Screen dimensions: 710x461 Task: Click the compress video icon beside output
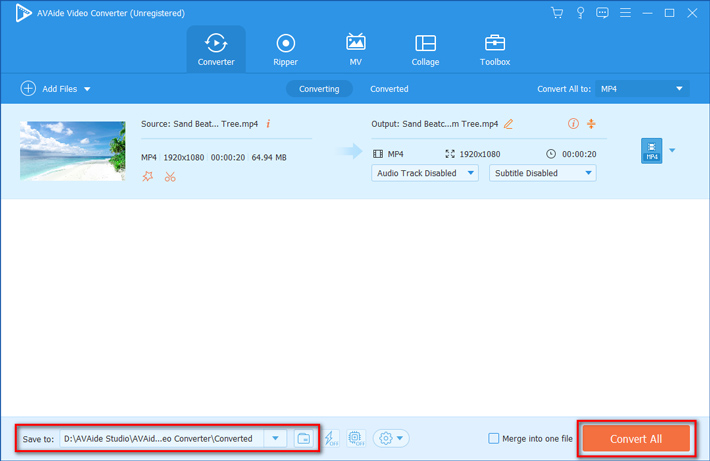tap(591, 124)
